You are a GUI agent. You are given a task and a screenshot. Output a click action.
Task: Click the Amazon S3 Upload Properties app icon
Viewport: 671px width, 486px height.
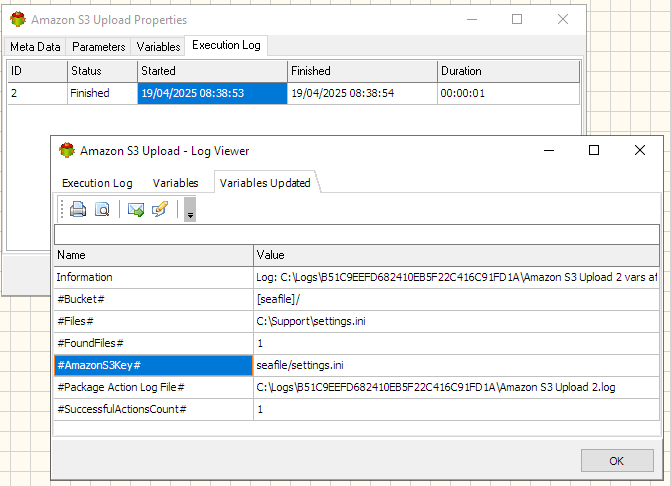point(18,20)
